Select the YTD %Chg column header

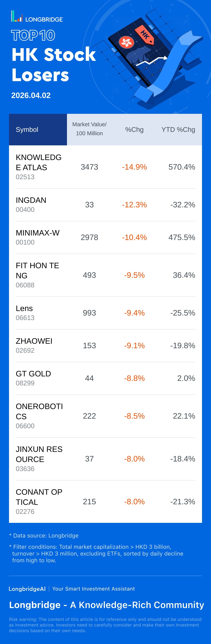coord(178,130)
